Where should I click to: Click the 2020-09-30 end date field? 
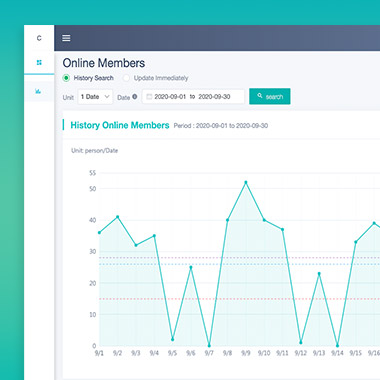(x=214, y=97)
